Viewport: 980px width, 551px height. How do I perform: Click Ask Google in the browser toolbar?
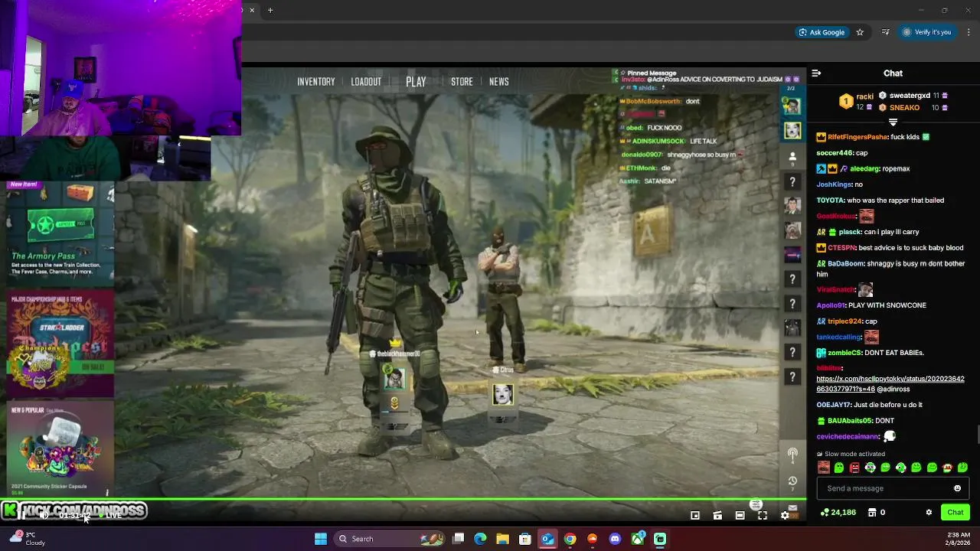click(822, 32)
